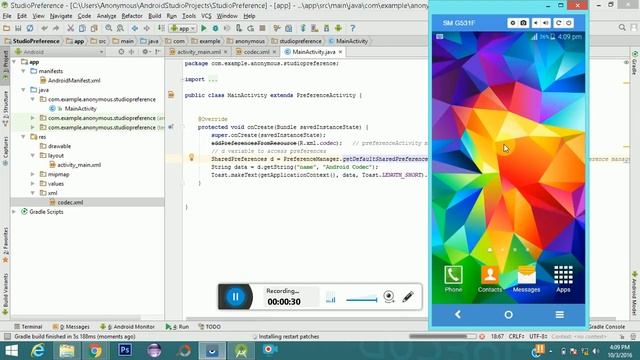Adjust the recorder volume slider
Screen dimensions: 640x360
point(362,299)
